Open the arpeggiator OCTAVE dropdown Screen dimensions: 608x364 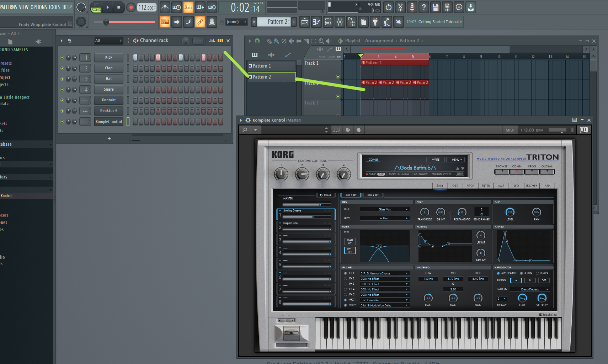click(502, 299)
